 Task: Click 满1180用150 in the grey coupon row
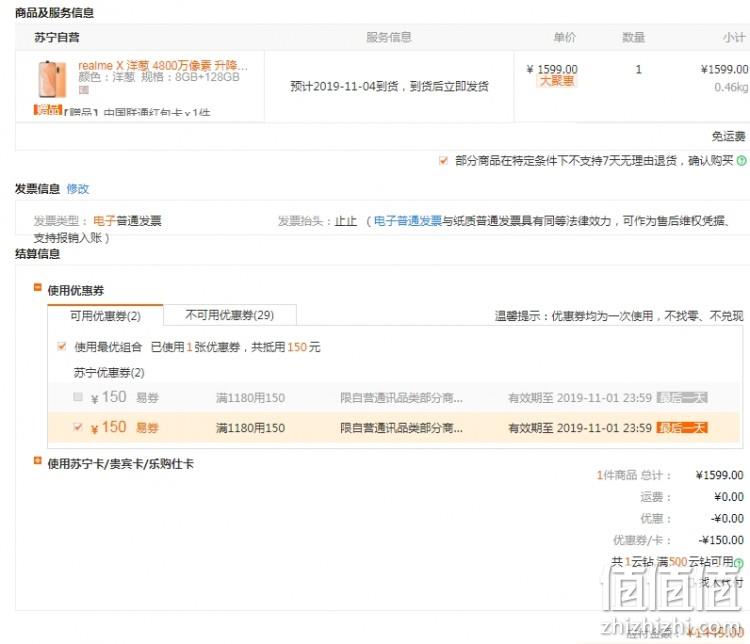click(250, 398)
